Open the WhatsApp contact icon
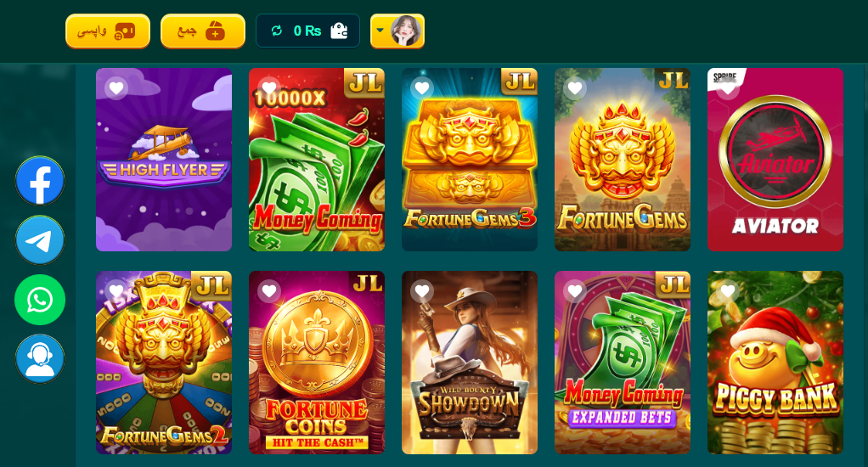Viewport: 868px width, 467px height. pos(40,300)
